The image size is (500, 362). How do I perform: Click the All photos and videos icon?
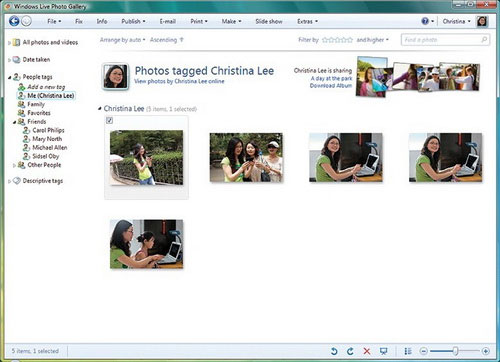pos(16,42)
